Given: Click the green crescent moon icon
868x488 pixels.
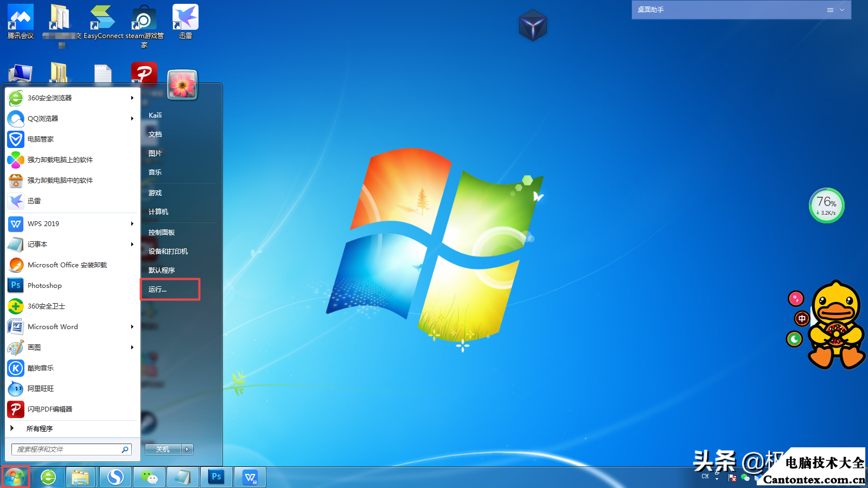Looking at the screenshot, I should click(x=795, y=339).
